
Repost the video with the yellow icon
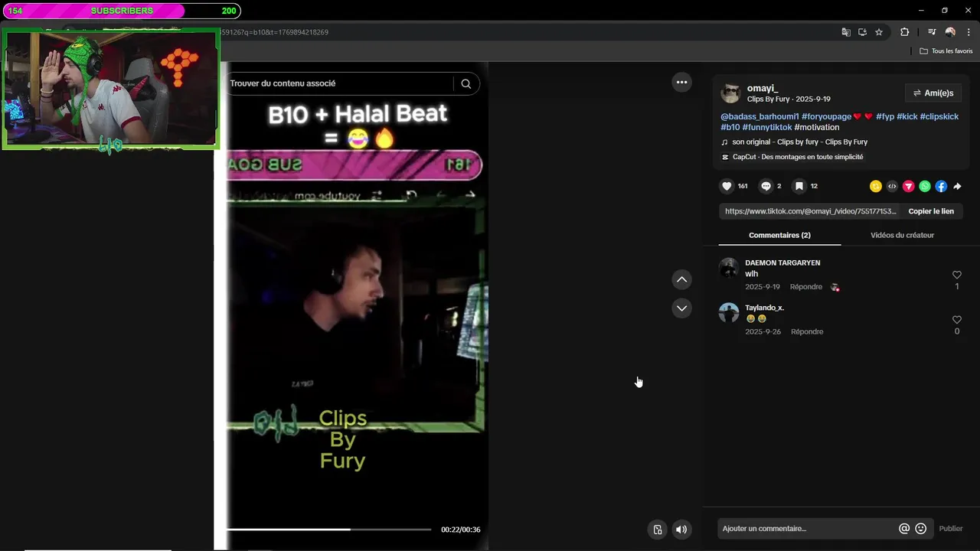click(x=876, y=186)
